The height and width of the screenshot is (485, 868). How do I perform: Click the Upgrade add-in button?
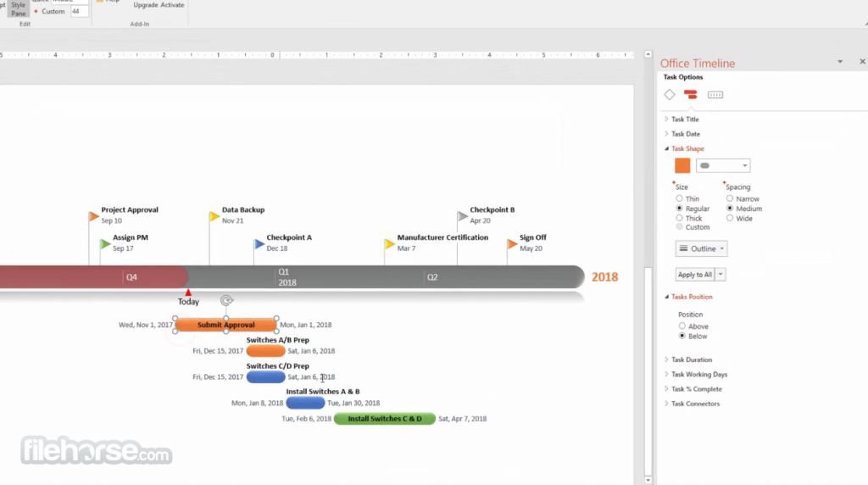point(146,5)
